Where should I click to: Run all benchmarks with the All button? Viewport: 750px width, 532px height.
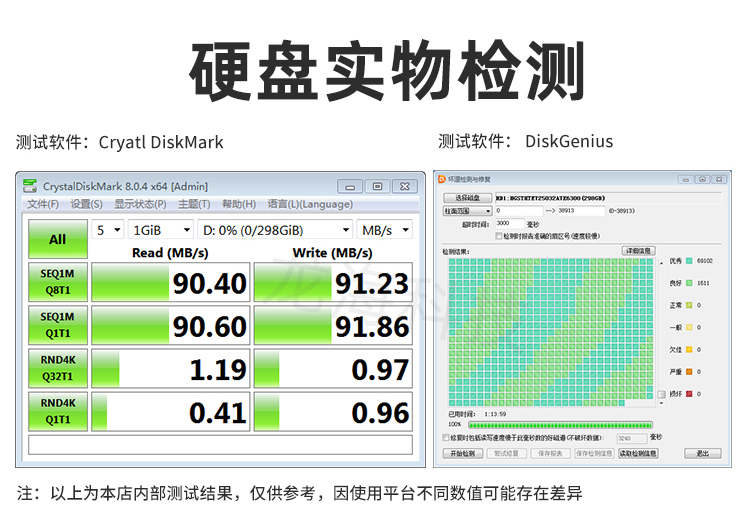point(58,239)
